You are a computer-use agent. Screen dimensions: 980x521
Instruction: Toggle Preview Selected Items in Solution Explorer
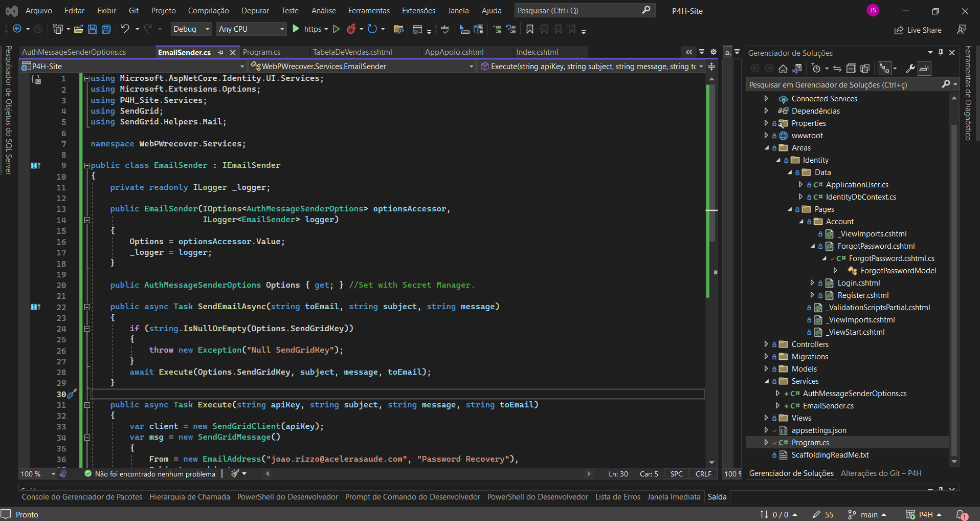(x=924, y=69)
